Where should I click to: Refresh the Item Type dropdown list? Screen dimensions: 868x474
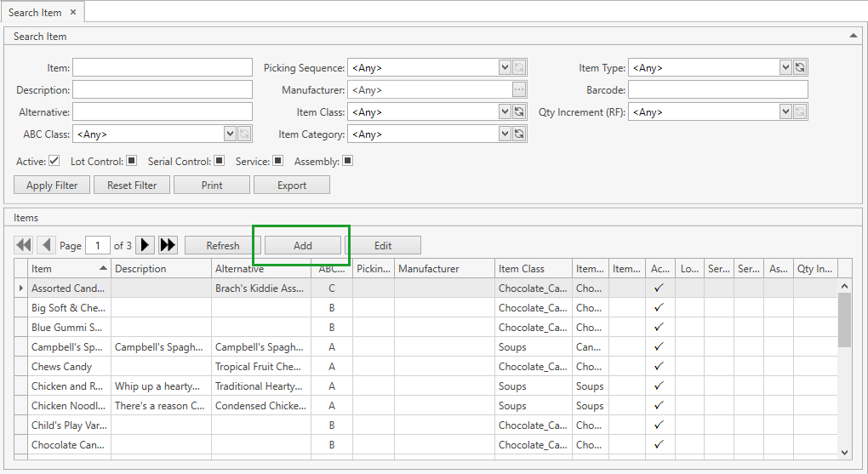[x=800, y=67]
